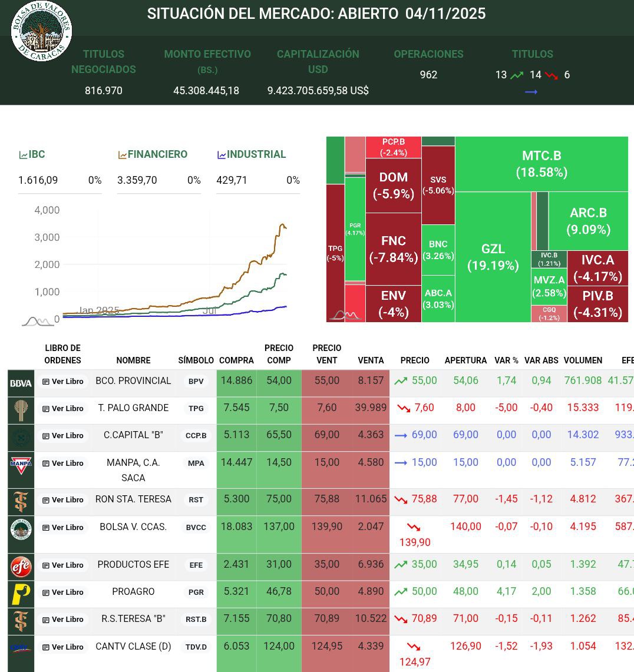The image size is (634, 672).
Task: Click the FNC (-7.84%) treemap tile
Action: click(394, 249)
